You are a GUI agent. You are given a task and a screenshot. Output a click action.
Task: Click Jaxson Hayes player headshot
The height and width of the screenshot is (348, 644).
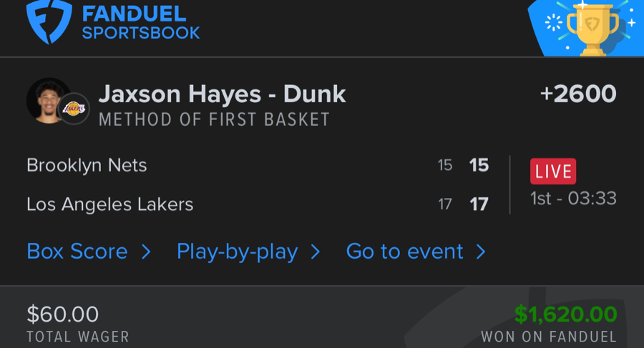[x=48, y=100]
